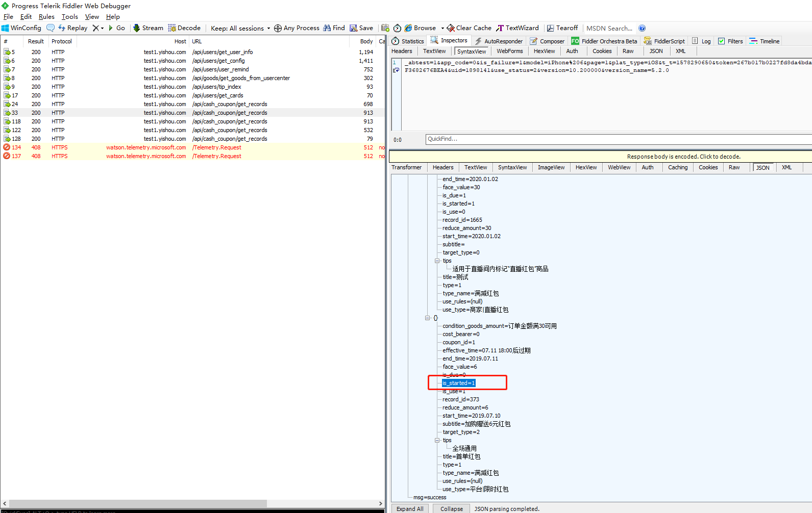Image resolution: width=812 pixels, height=513 pixels.
Task: Open the Remove sessions dropdown arrow
Action: [102, 29]
